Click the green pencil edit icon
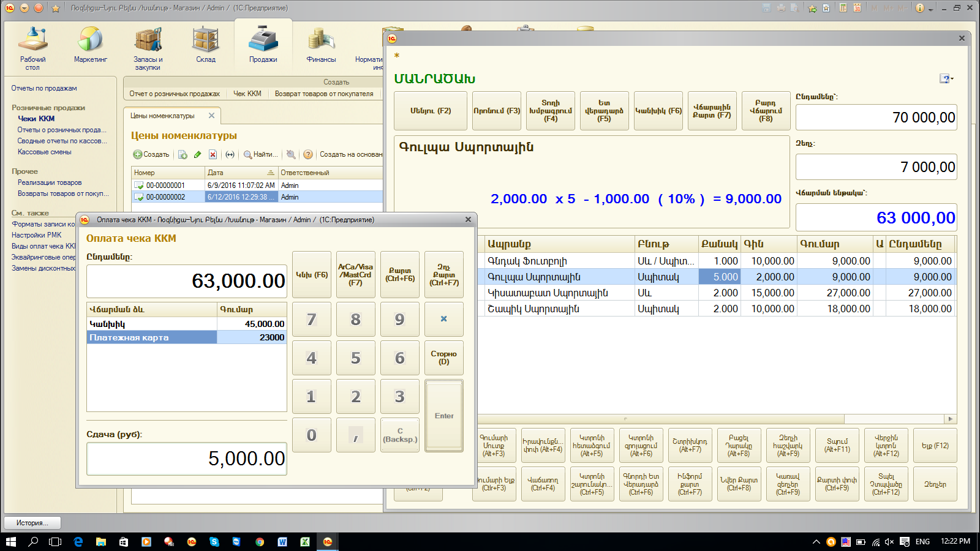980x551 pixels. pyautogui.click(x=197, y=155)
